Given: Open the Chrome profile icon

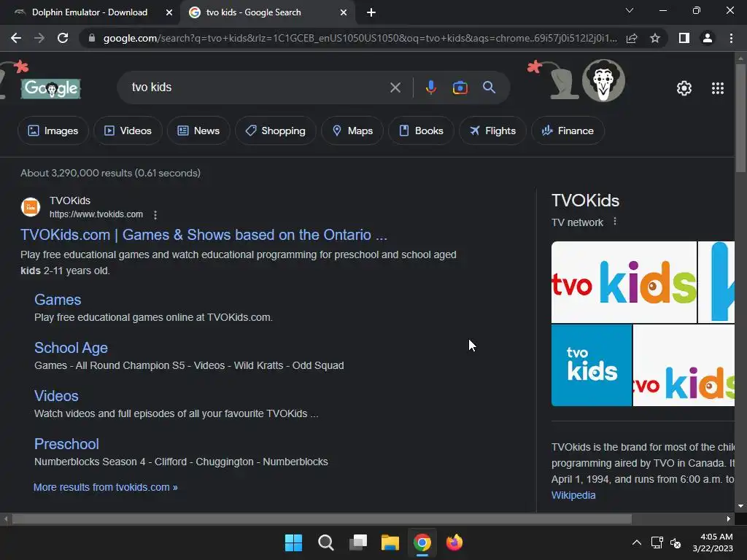Looking at the screenshot, I should coord(708,38).
